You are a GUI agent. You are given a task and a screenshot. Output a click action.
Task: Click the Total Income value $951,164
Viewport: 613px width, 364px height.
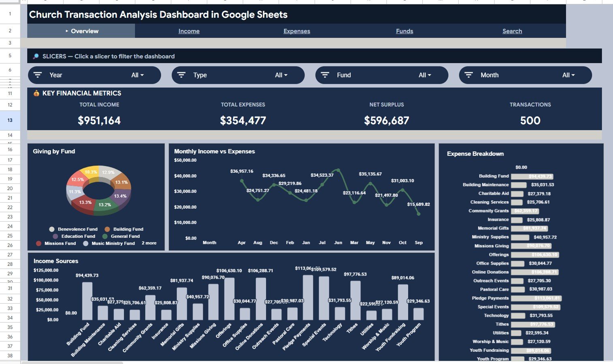click(x=99, y=121)
